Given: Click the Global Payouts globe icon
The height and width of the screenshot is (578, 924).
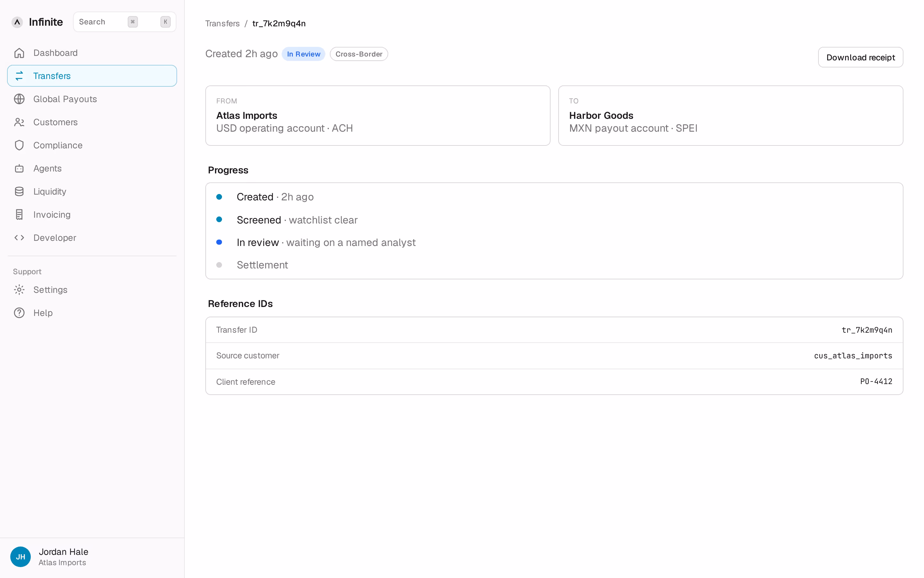Looking at the screenshot, I should pyautogui.click(x=19, y=99).
